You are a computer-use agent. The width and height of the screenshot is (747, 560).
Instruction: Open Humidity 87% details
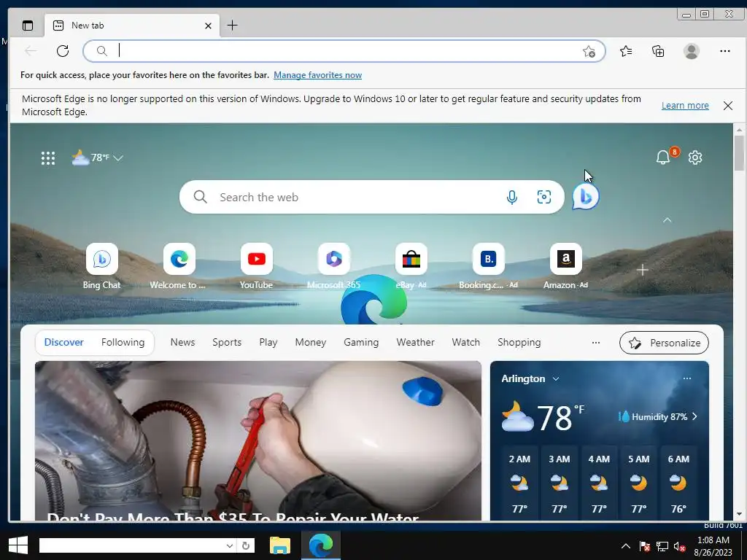pyautogui.click(x=657, y=416)
